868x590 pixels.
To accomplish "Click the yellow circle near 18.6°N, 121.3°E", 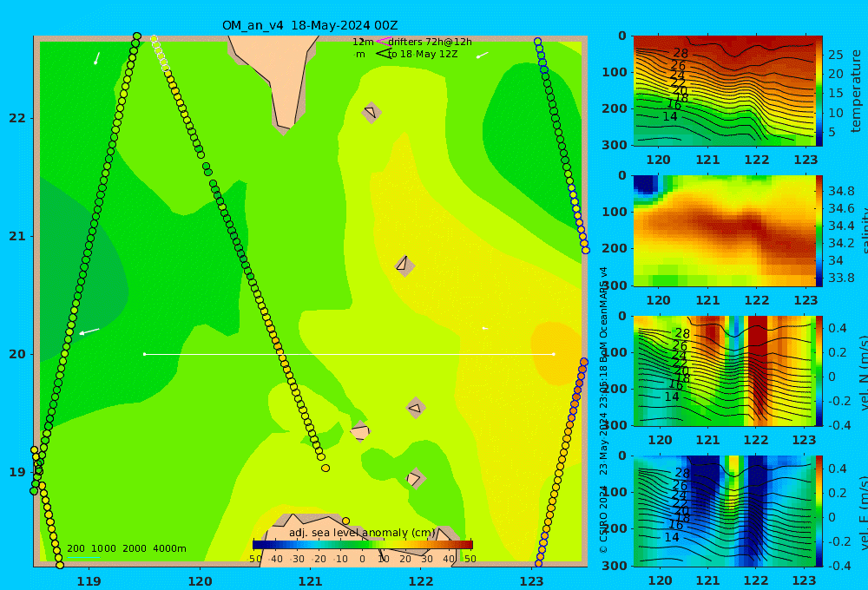I will coord(346,521).
